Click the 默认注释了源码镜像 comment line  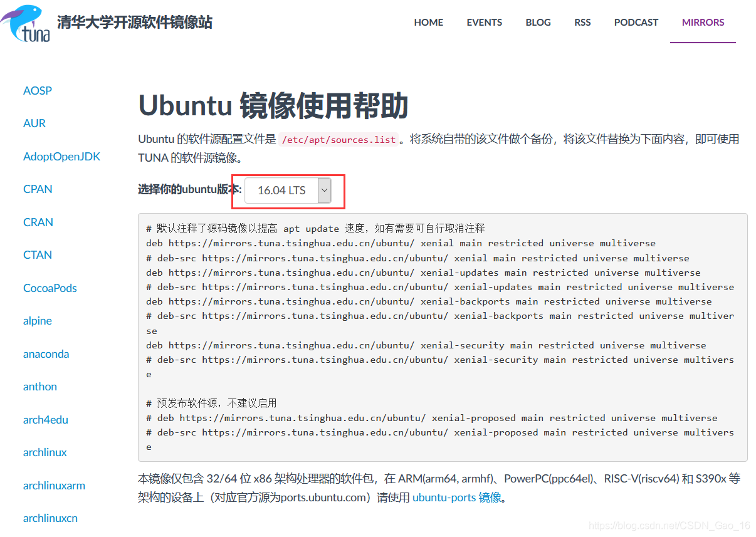point(315,228)
